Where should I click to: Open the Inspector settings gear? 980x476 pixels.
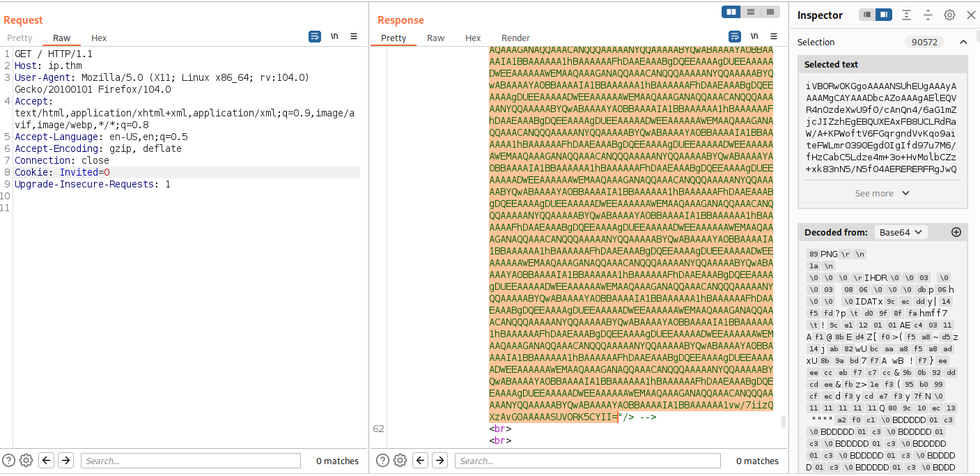pyautogui.click(x=949, y=14)
